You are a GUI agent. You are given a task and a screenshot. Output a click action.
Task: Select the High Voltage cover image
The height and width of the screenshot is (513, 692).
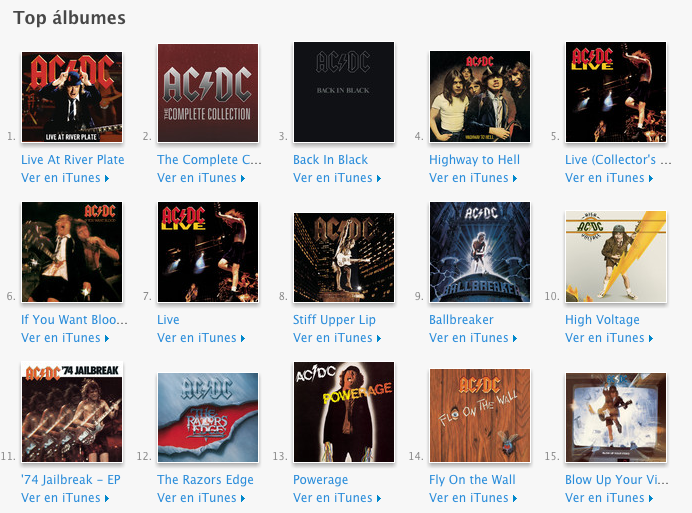[616, 256]
